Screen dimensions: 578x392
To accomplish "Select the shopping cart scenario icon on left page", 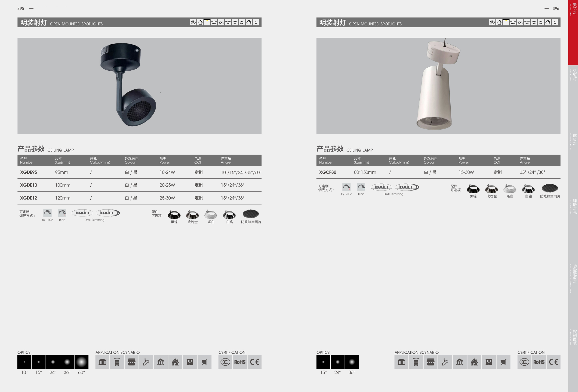I will point(204,362).
